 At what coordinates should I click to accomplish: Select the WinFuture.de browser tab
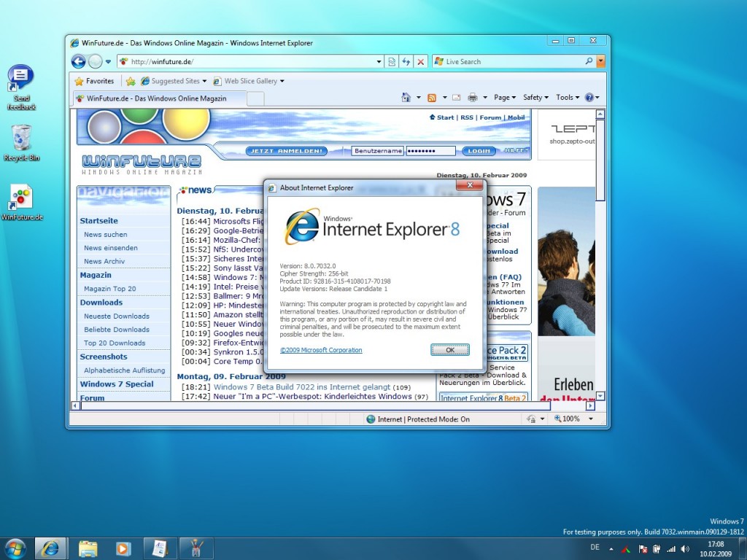pyautogui.click(x=159, y=98)
